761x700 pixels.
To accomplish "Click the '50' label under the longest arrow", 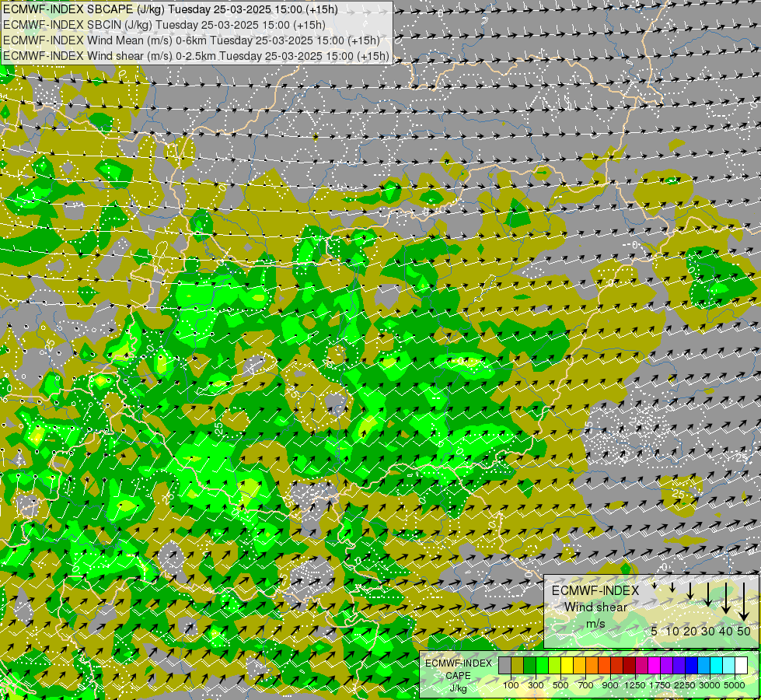I will pos(744,631).
